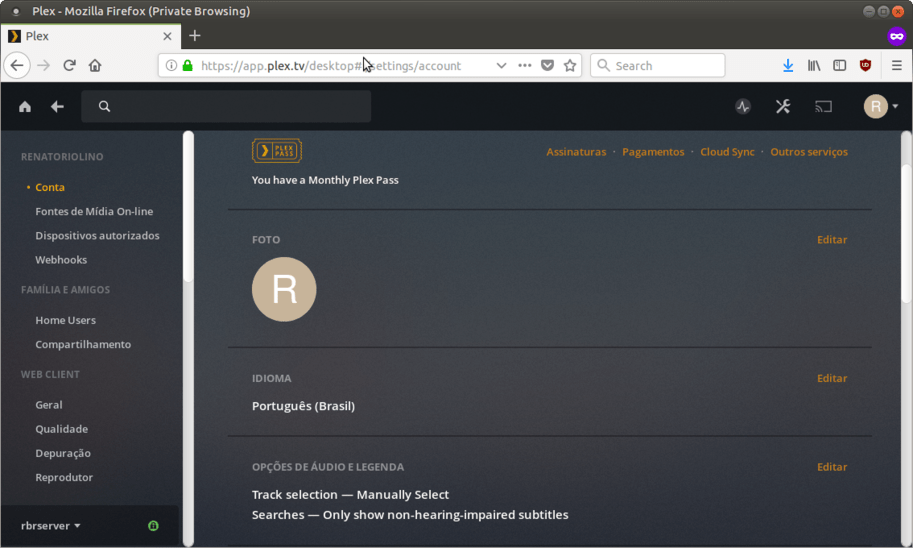
Task: Click the green padlock icon
Action: coord(187,65)
